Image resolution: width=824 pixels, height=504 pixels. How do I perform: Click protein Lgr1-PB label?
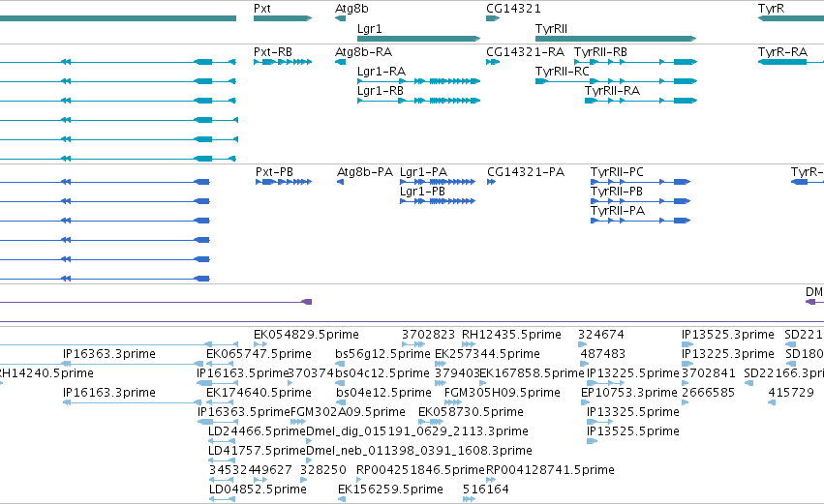point(422,193)
